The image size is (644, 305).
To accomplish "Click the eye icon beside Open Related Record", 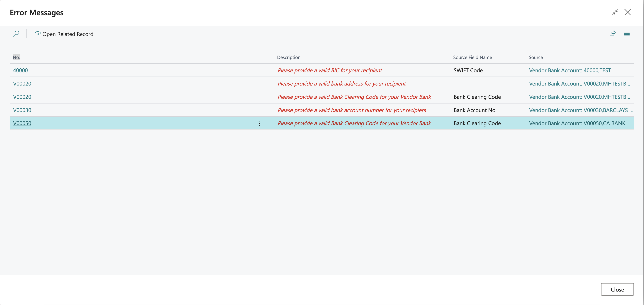I will [x=37, y=34].
